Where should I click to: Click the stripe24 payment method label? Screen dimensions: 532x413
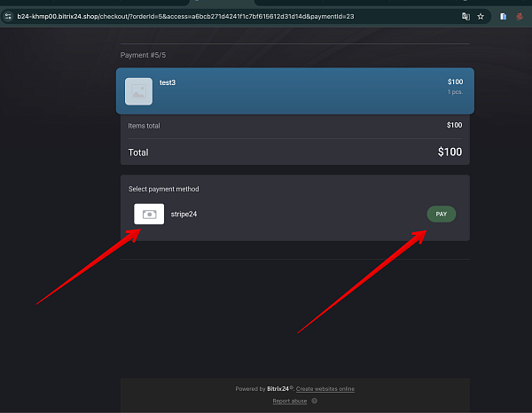pyautogui.click(x=184, y=214)
